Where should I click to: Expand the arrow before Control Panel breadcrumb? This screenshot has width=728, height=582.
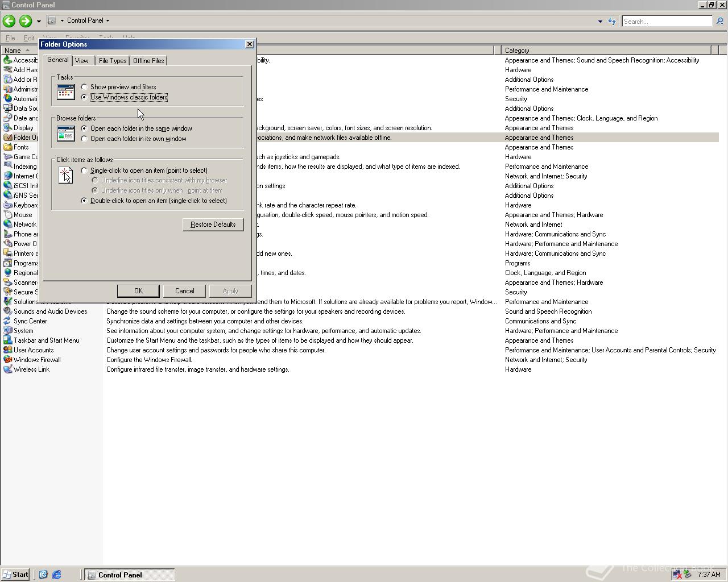62,20
